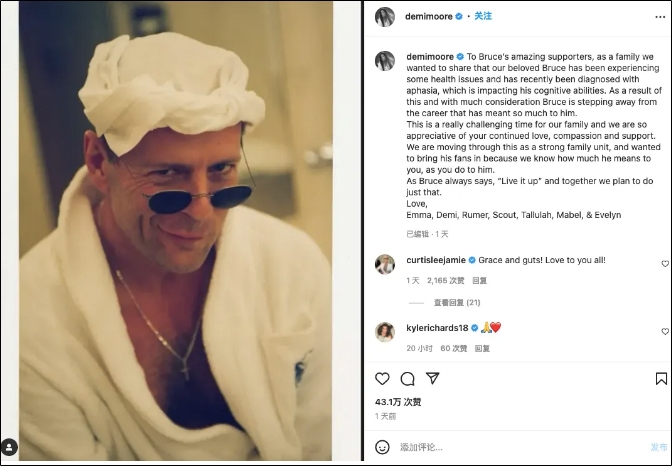The width and height of the screenshot is (672, 466).
Task: Open the demimoore username in the header
Action: pyautogui.click(x=429, y=16)
